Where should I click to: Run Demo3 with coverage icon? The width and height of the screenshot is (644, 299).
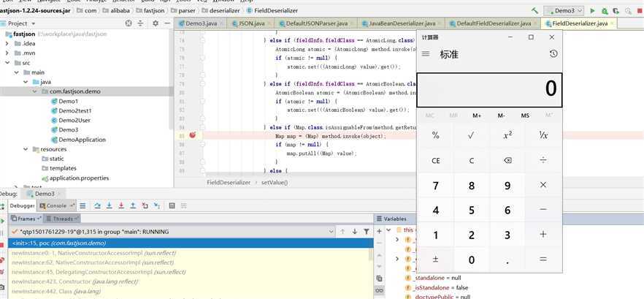tap(616, 11)
